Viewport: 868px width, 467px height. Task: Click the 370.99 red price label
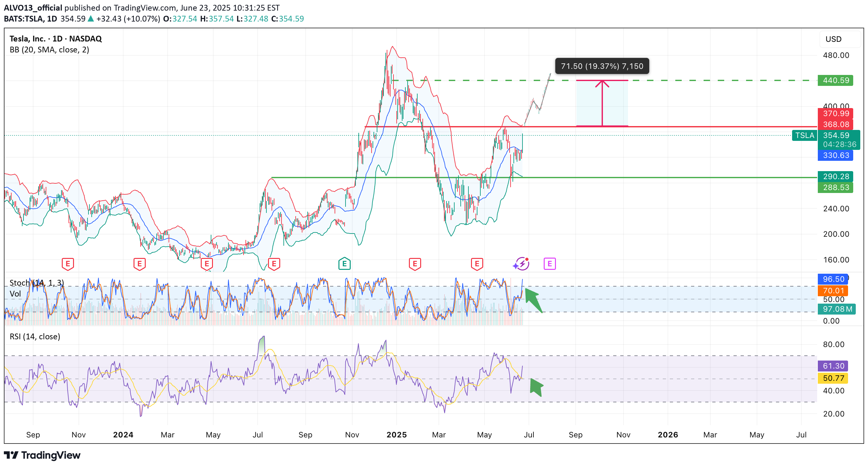pyautogui.click(x=836, y=114)
